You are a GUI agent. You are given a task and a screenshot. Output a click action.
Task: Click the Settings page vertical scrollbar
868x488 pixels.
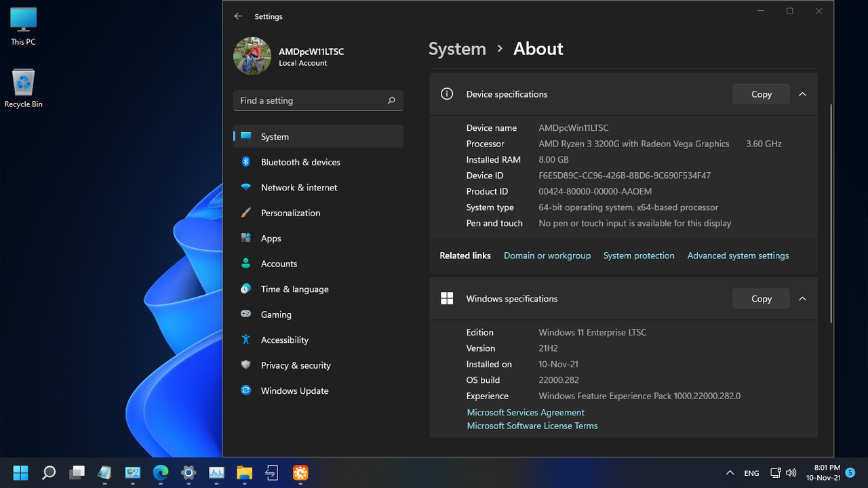(831, 213)
